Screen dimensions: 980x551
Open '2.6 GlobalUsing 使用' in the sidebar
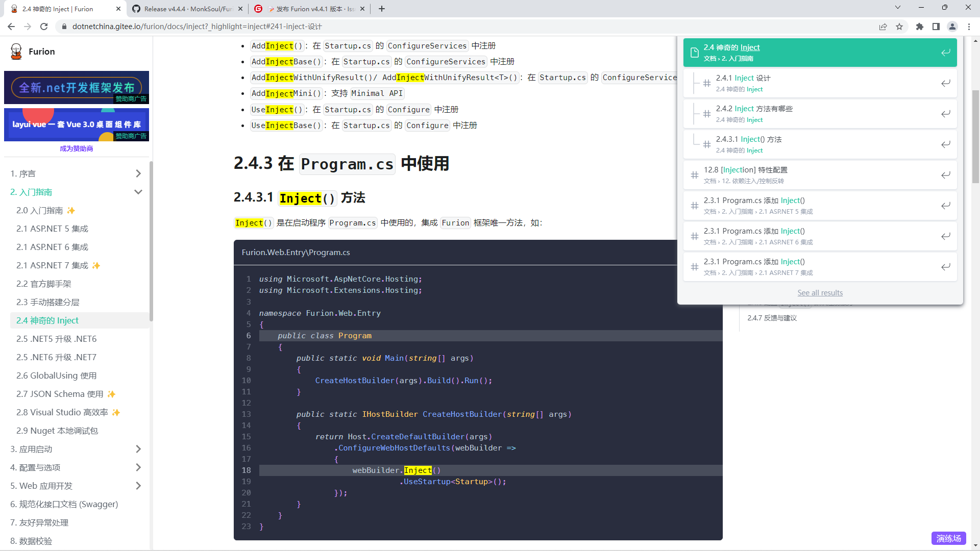coord(56,375)
